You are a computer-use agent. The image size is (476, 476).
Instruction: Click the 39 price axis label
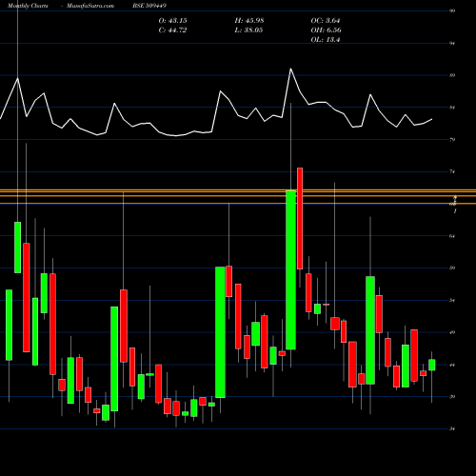[x=452, y=397]
